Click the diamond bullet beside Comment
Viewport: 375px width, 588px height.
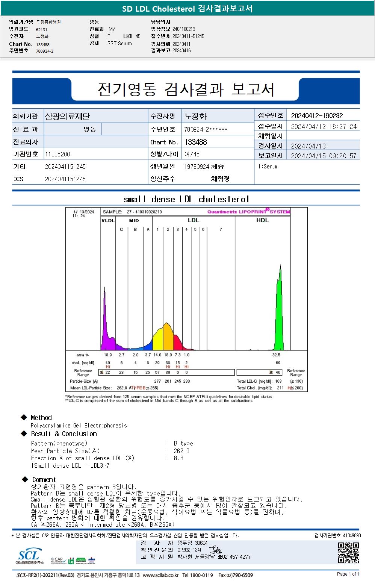point(25,479)
